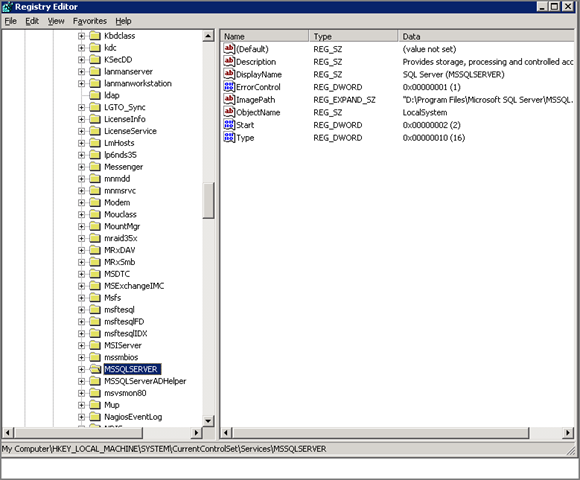Click the MSIServer folder icon
Screen dimensions: 580x480
pyautogui.click(x=95, y=345)
